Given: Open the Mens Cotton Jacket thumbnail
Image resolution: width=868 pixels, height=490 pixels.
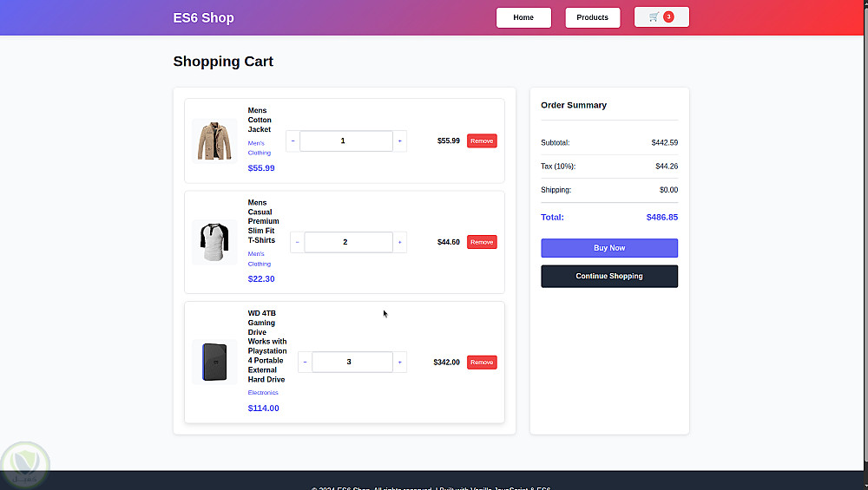Looking at the screenshot, I should coord(214,140).
